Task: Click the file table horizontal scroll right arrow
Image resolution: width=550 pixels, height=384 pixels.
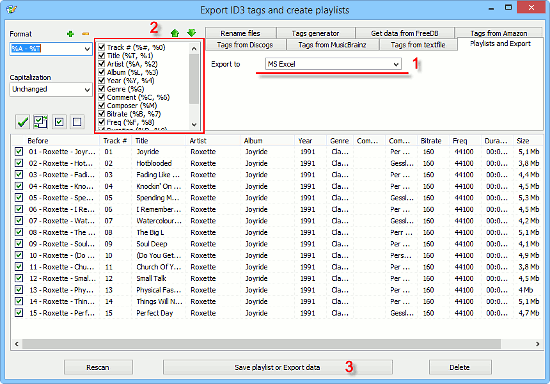Action: tap(537, 344)
